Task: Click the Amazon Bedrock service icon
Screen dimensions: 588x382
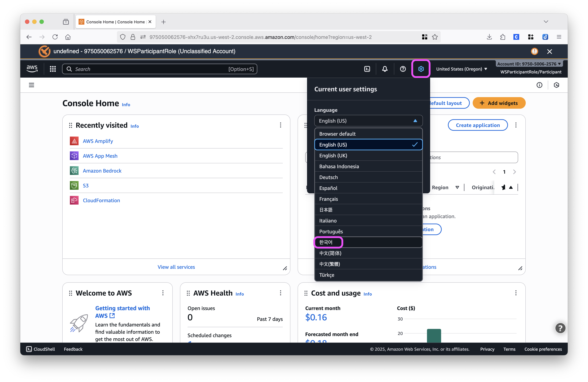Action: pyautogui.click(x=74, y=171)
